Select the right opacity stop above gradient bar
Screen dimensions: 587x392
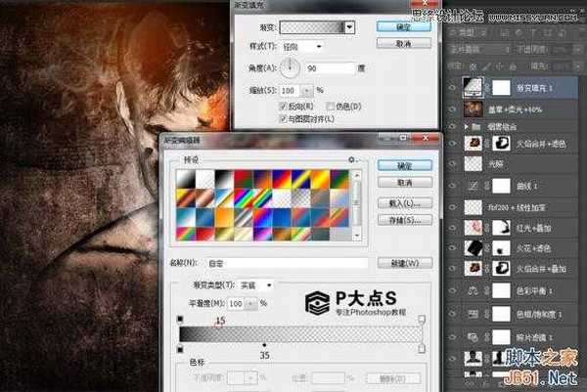point(422,319)
